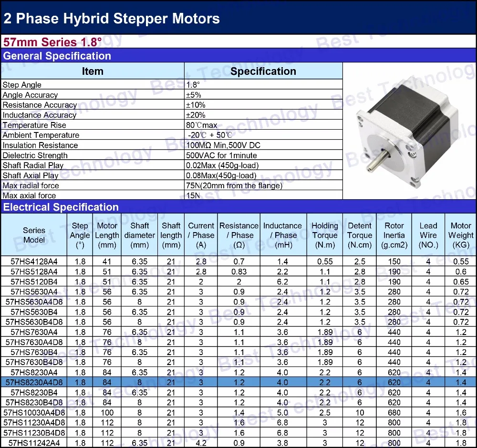Click inductance '3.8' in 57HS11242A4 row
The height and width of the screenshot is (448, 477).
coord(282,443)
